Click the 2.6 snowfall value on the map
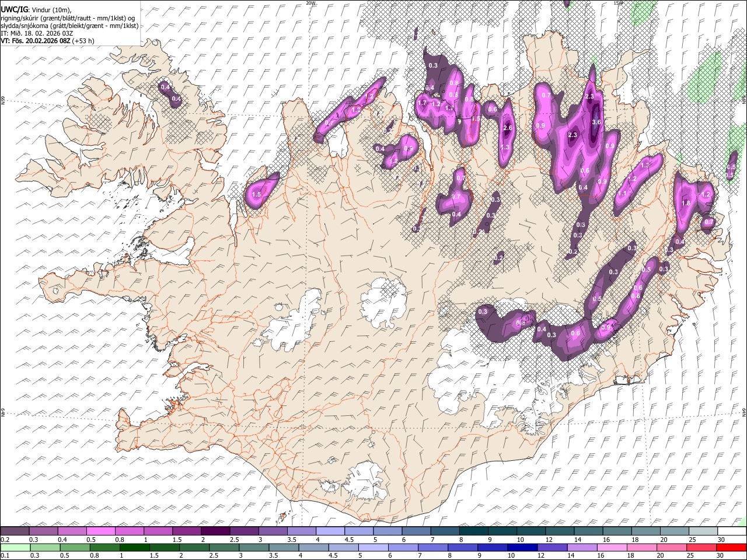Screen dimensions: 747x560 [x=507, y=128]
